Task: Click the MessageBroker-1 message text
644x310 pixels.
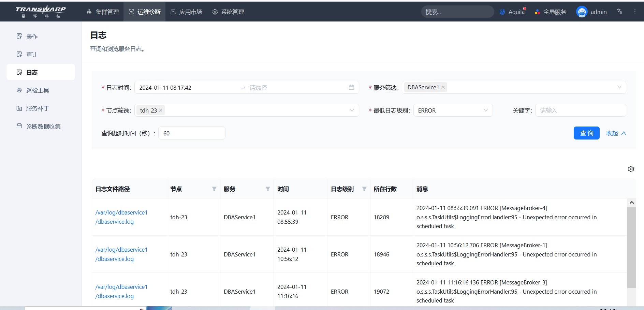Action: tap(507, 254)
